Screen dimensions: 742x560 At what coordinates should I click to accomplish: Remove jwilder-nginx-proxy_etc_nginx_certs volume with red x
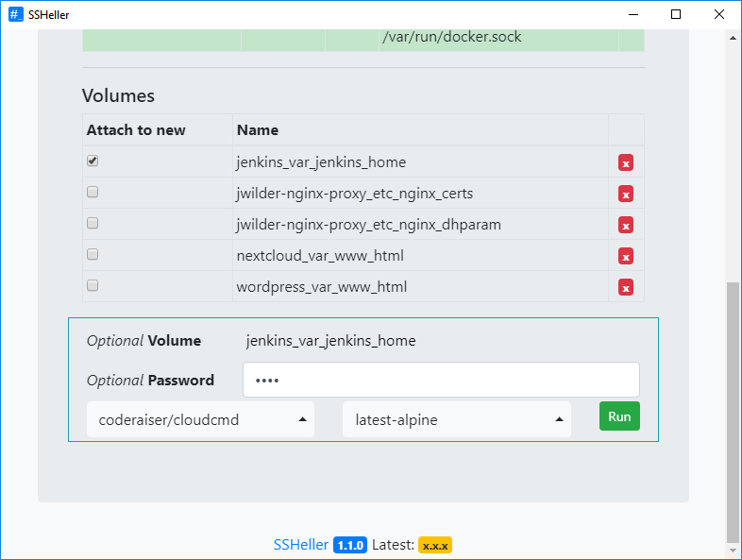coord(625,195)
